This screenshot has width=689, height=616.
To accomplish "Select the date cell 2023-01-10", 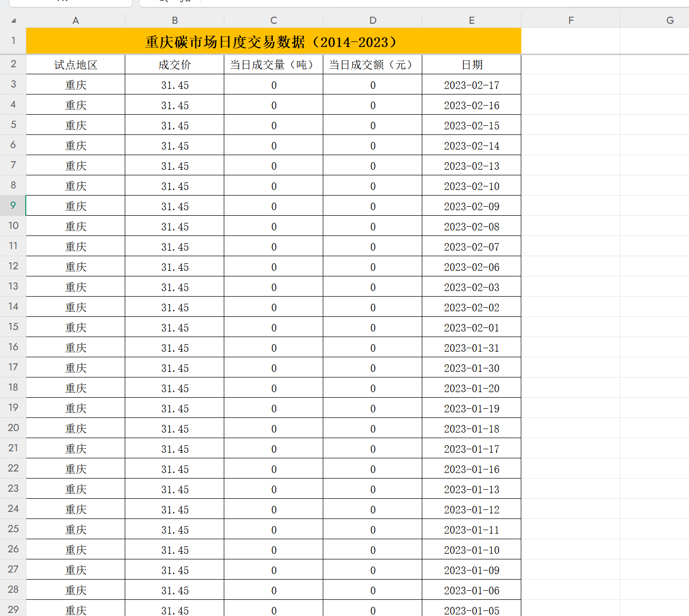I will pyautogui.click(x=472, y=550).
